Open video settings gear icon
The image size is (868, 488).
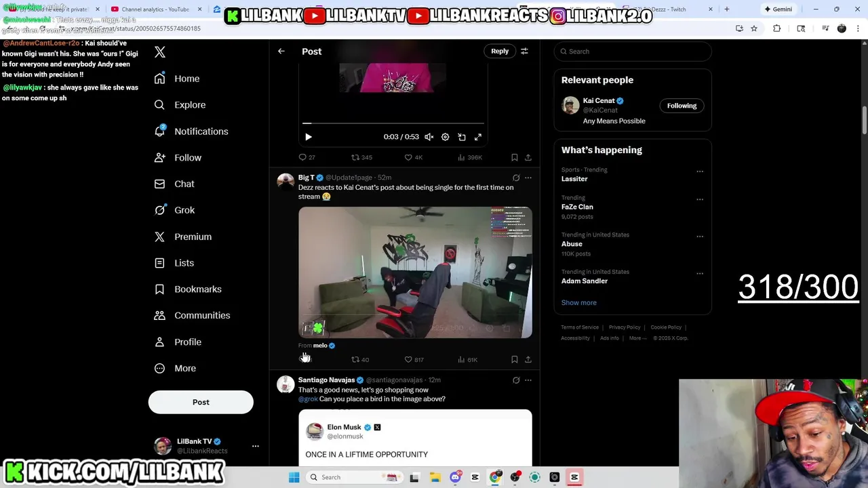[446, 137]
